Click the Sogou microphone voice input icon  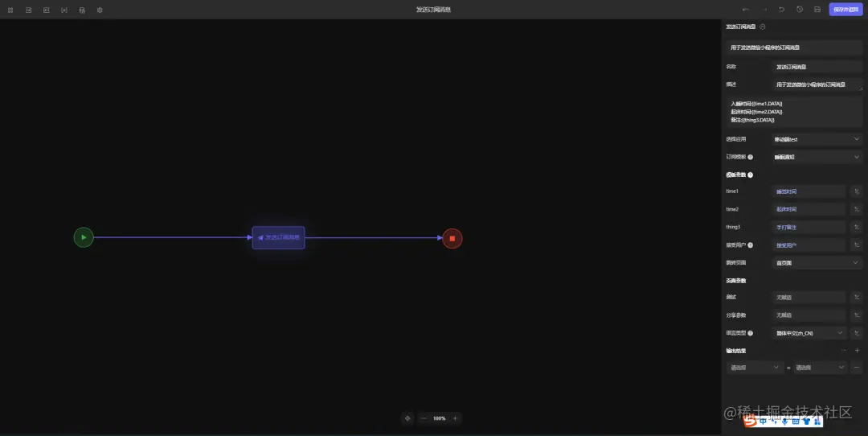[784, 422]
